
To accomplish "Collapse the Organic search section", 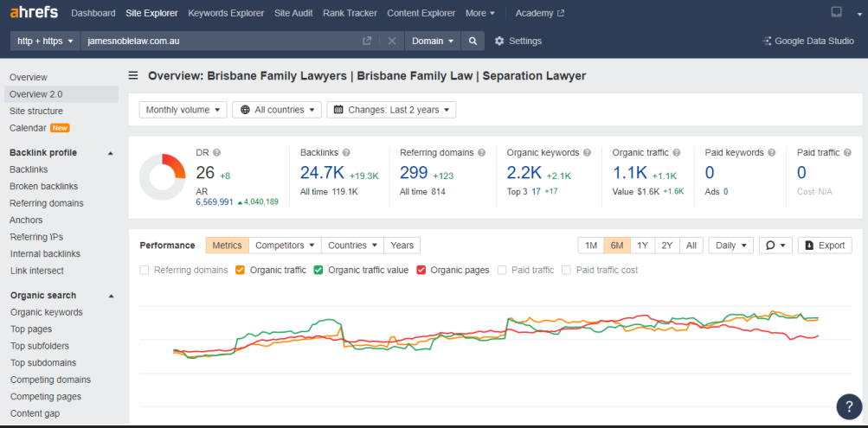I will pos(111,296).
